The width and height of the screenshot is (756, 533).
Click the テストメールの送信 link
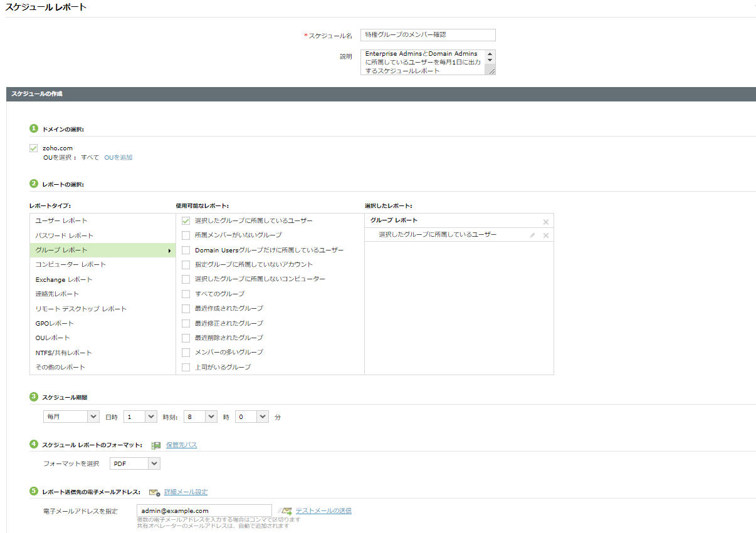click(323, 511)
